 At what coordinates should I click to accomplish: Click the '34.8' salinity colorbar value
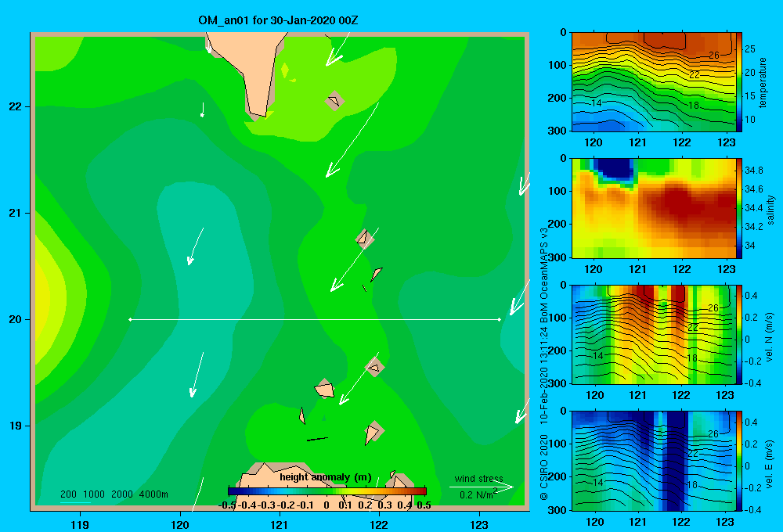click(753, 171)
